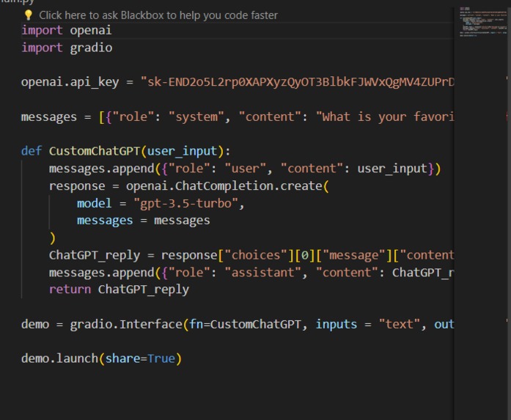Click 'Click here to ask Blackbox' hint
The width and height of the screenshot is (511, 420).
click(158, 15)
